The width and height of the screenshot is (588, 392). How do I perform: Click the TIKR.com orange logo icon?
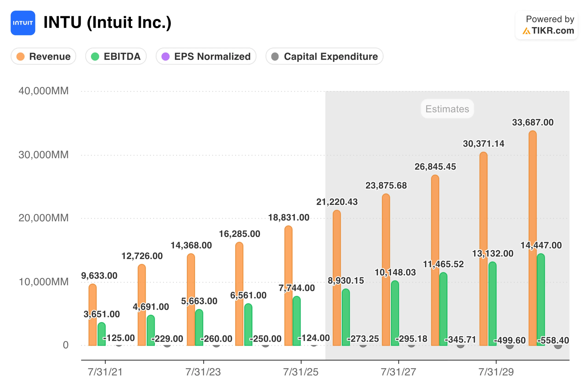[x=526, y=31]
